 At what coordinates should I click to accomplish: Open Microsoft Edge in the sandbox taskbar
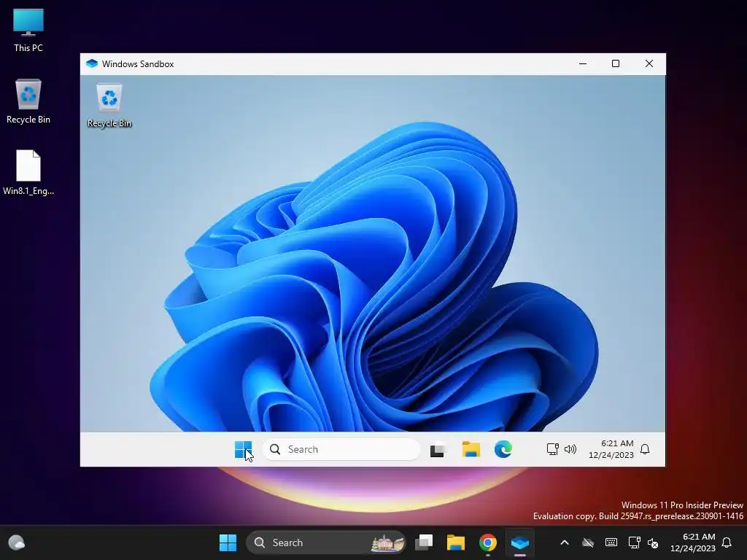coord(503,449)
